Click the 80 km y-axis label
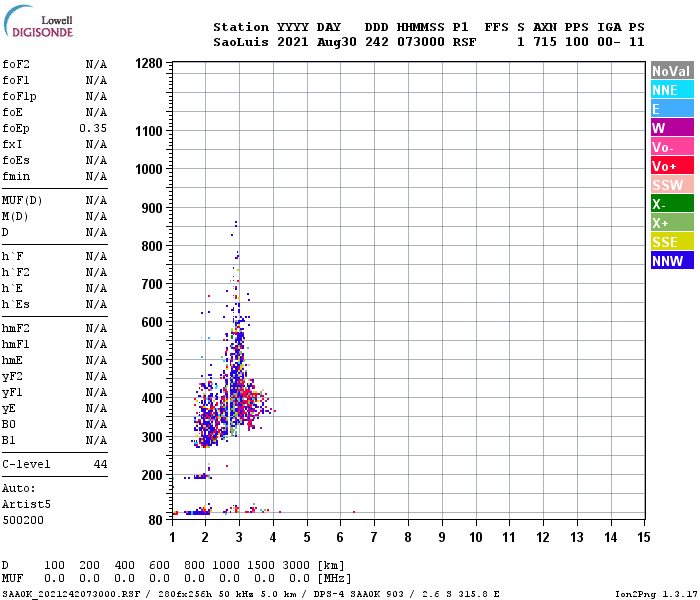Image resolution: width=700 pixels, height=600 pixels. (x=155, y=520)
